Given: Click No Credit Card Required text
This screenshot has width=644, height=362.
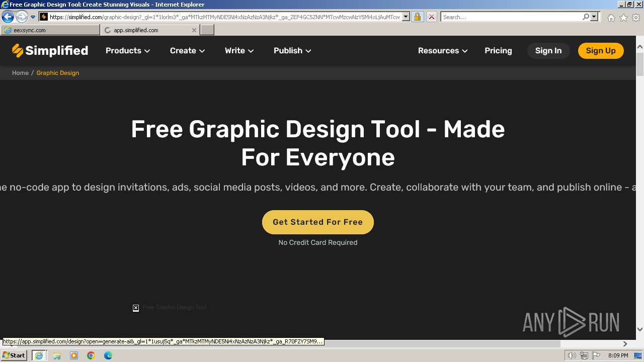Looking at the screenshot, I should pyautogui.click(x=318, y=242).
